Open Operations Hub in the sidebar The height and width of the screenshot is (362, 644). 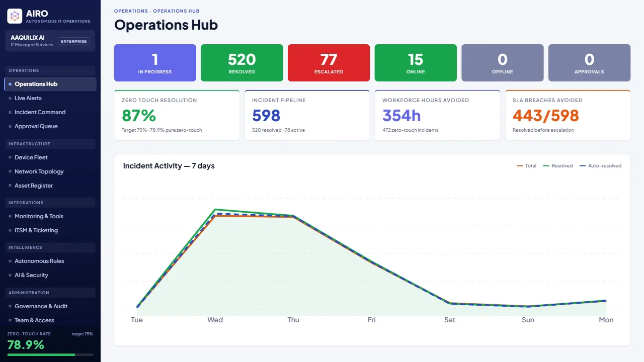[x=50, y=84]
